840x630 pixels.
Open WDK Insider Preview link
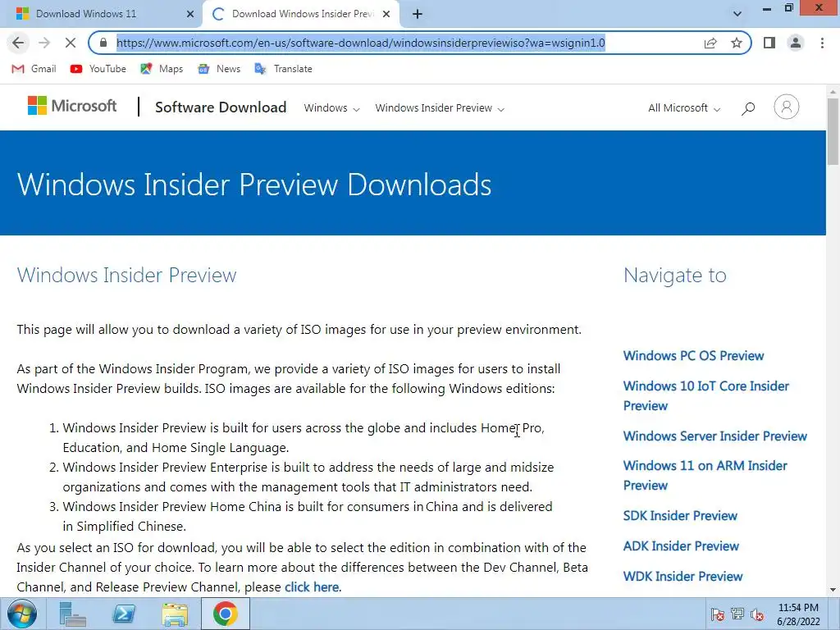coord(683,577)
